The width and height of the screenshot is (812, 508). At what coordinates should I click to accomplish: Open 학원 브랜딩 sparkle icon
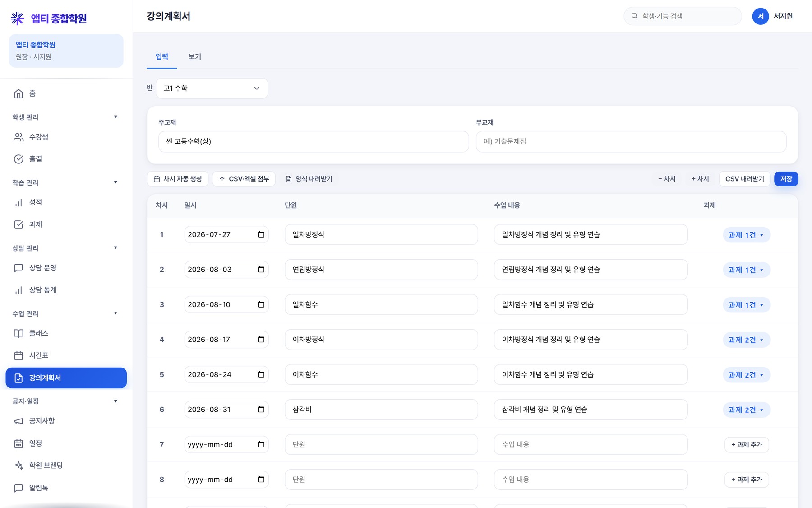[x=18, y=465]
